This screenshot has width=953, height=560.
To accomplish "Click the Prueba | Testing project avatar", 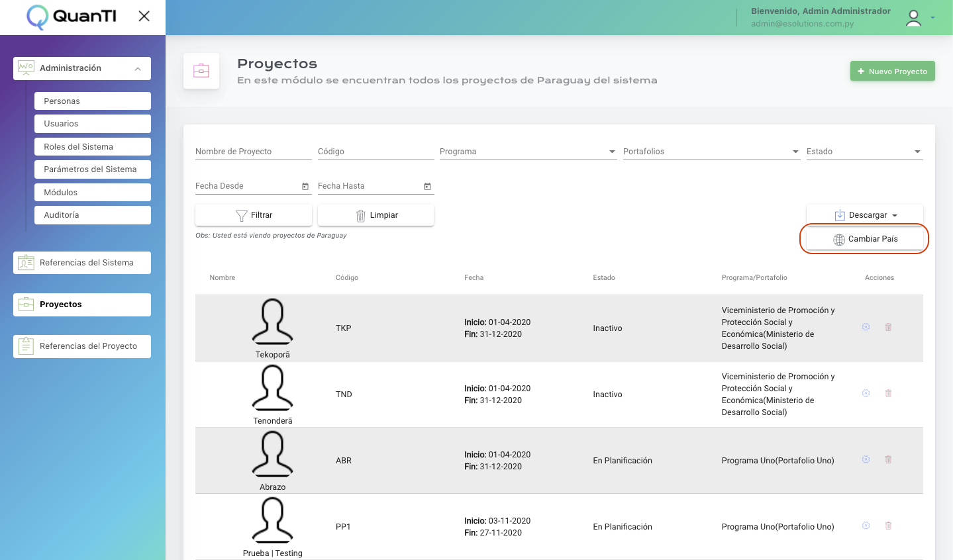I will (x=272, y=520).
